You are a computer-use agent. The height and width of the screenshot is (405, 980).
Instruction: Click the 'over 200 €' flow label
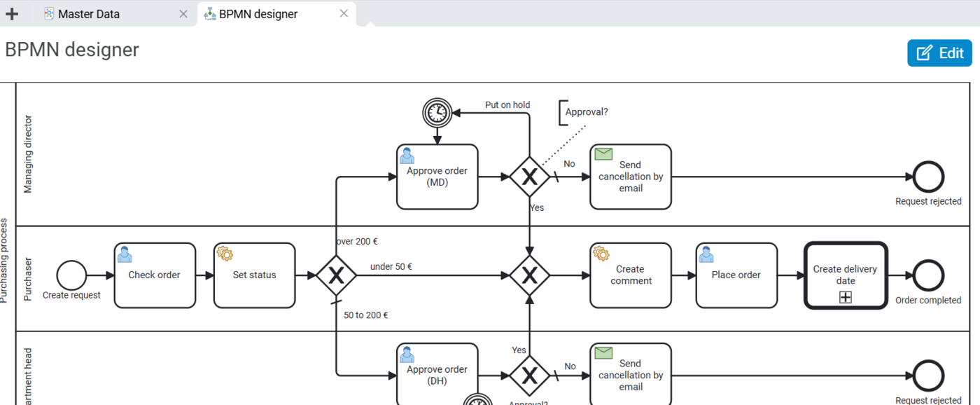357,242
